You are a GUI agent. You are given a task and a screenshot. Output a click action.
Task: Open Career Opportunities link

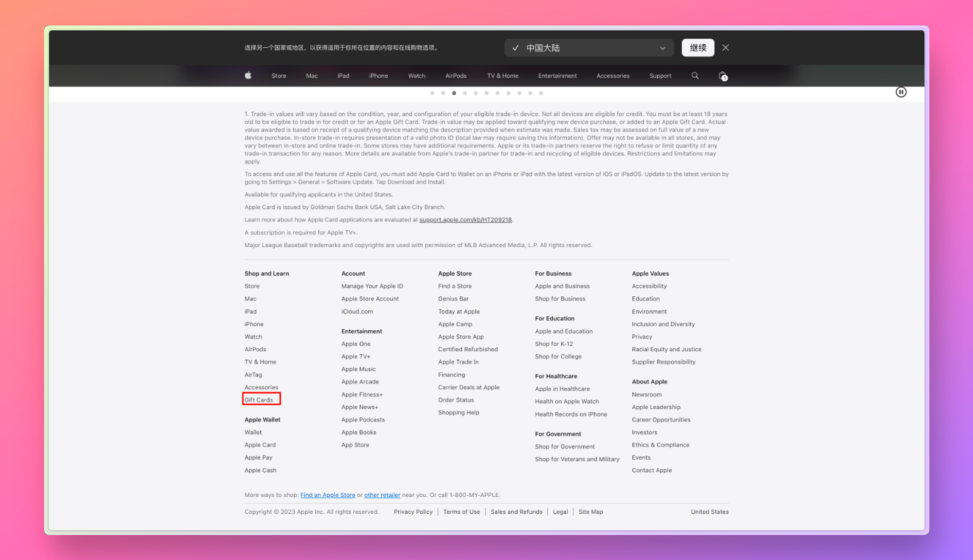coord(661,419)
